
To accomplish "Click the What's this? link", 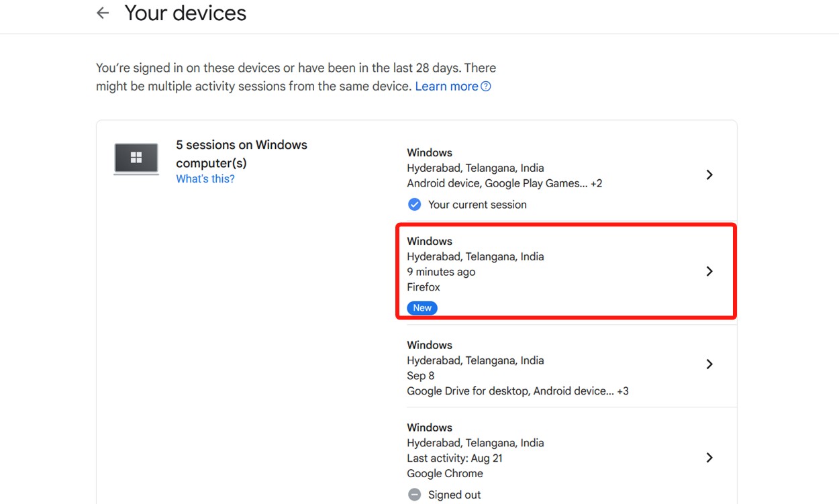I will tap(205, 179).
